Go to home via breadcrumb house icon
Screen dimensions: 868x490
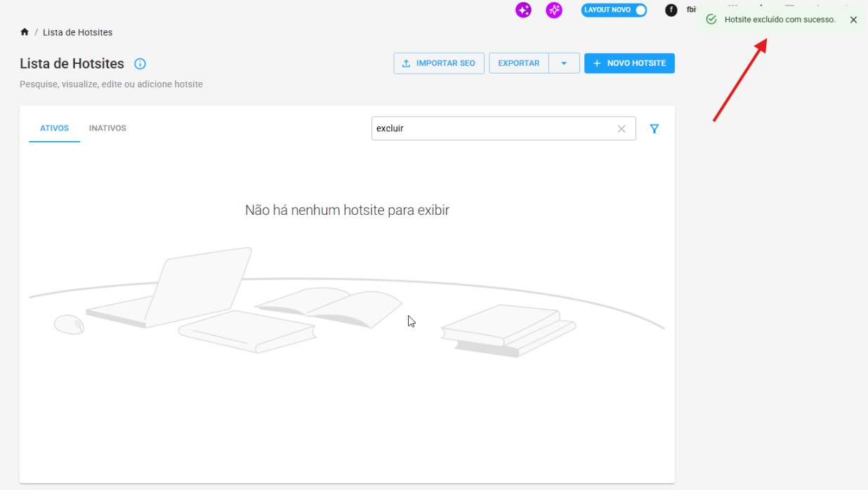pos(25,32)
